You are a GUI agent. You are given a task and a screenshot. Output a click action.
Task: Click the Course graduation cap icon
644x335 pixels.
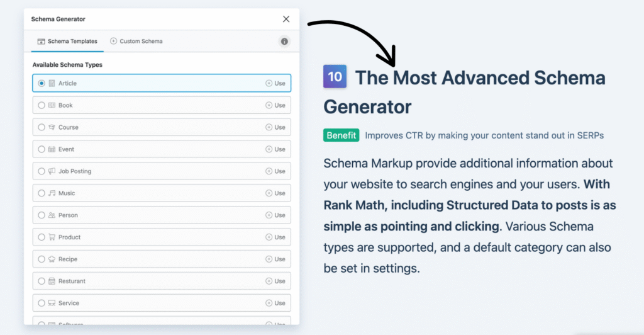pos(52,127)
